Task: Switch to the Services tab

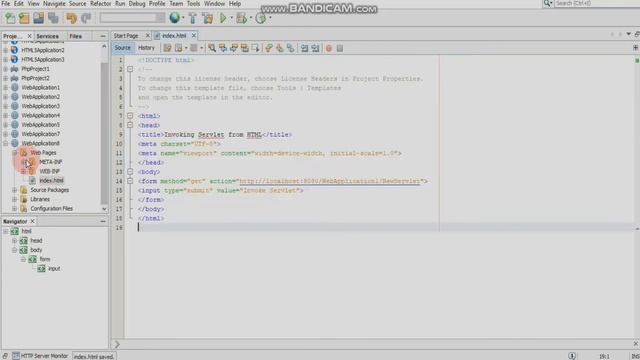Action: 47,36
